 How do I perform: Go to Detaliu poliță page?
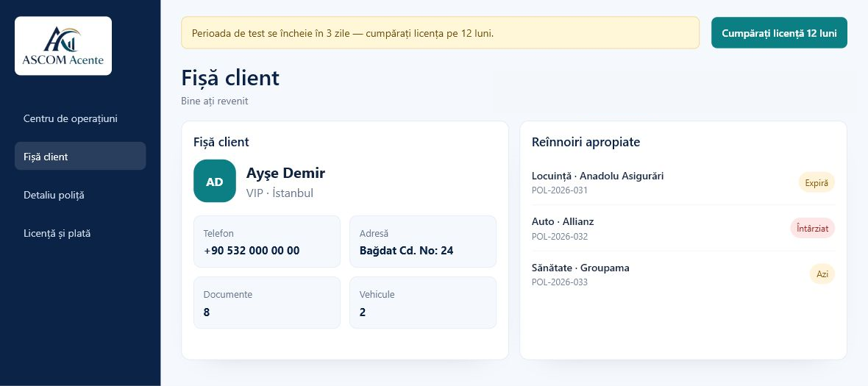[80, 196]
